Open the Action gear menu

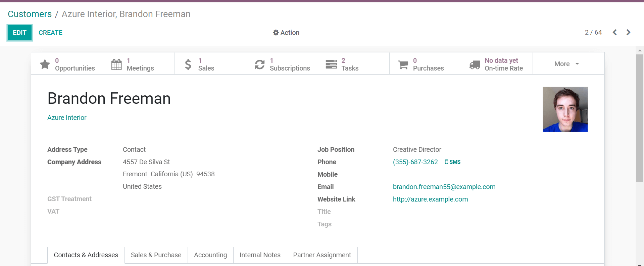pyautogui.click(x=286, y=33)
